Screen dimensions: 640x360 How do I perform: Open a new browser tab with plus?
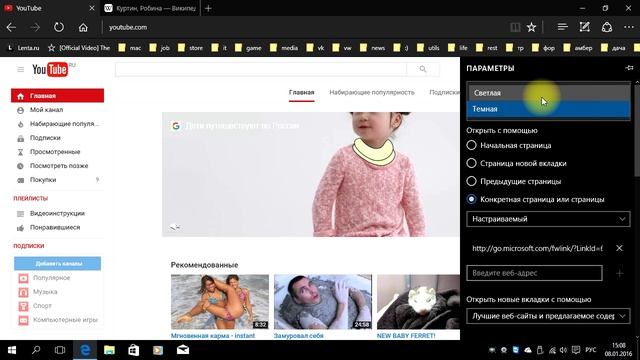tap(208, 8)
